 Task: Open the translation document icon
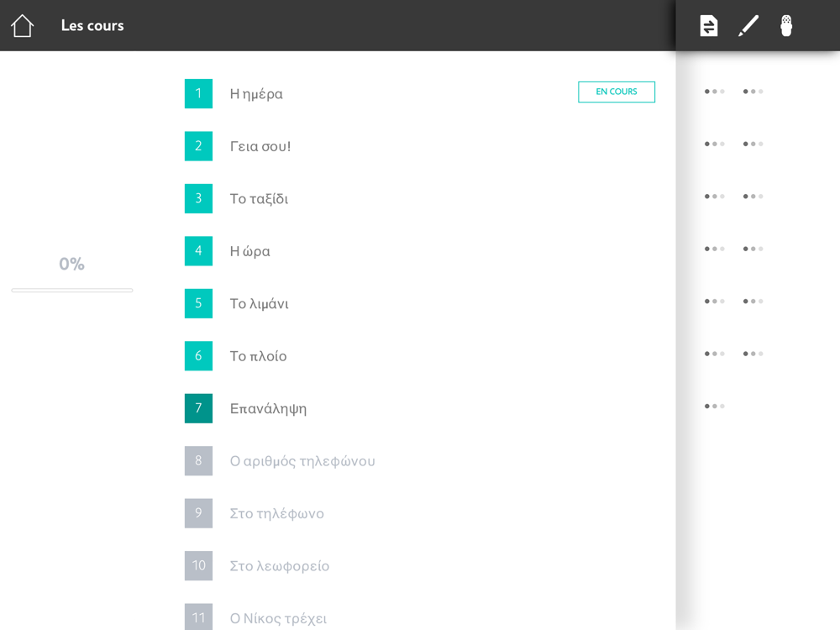click(x=709, y=26)
